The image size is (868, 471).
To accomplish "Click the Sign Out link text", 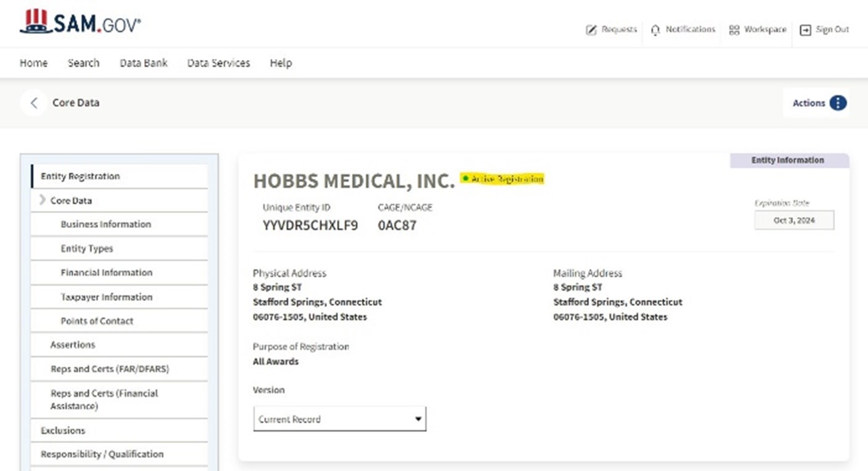I will (832, 30).
